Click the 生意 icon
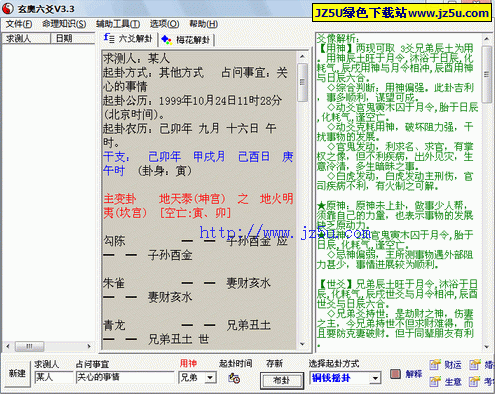The width and height of the screenshot is (495, 394). (x=435, y=381)
